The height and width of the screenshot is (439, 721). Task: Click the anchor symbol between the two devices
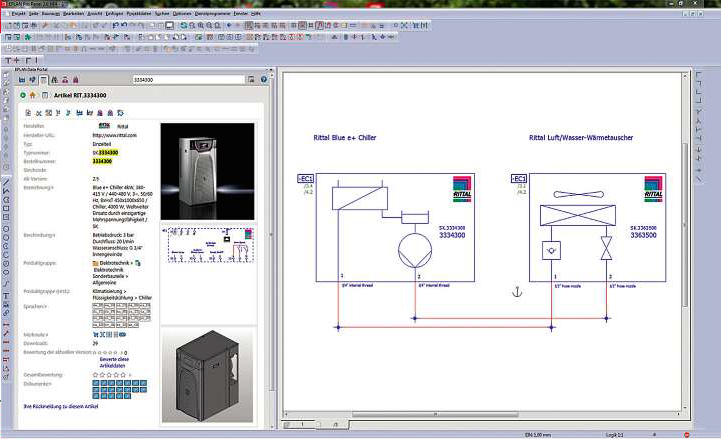coord(517,292)
